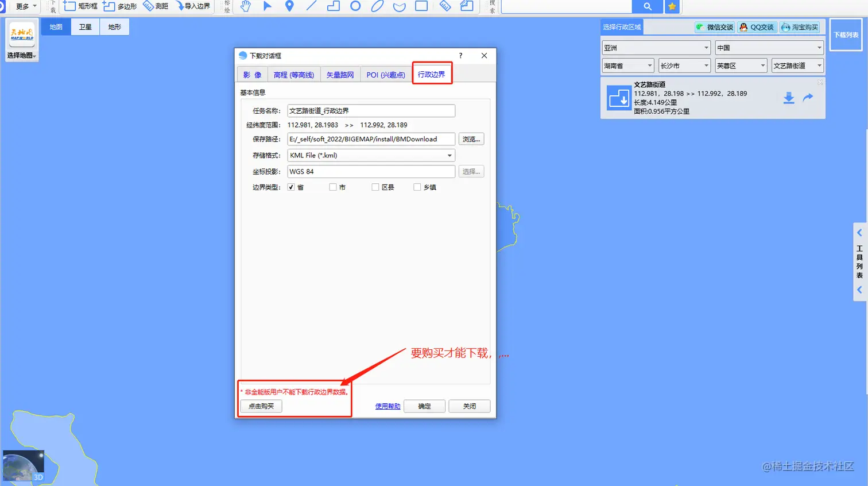The height and width of the screenshot is (486, 868).
Task: Expand the 文艺路街道 street dropdown
Action: (798, 65)
